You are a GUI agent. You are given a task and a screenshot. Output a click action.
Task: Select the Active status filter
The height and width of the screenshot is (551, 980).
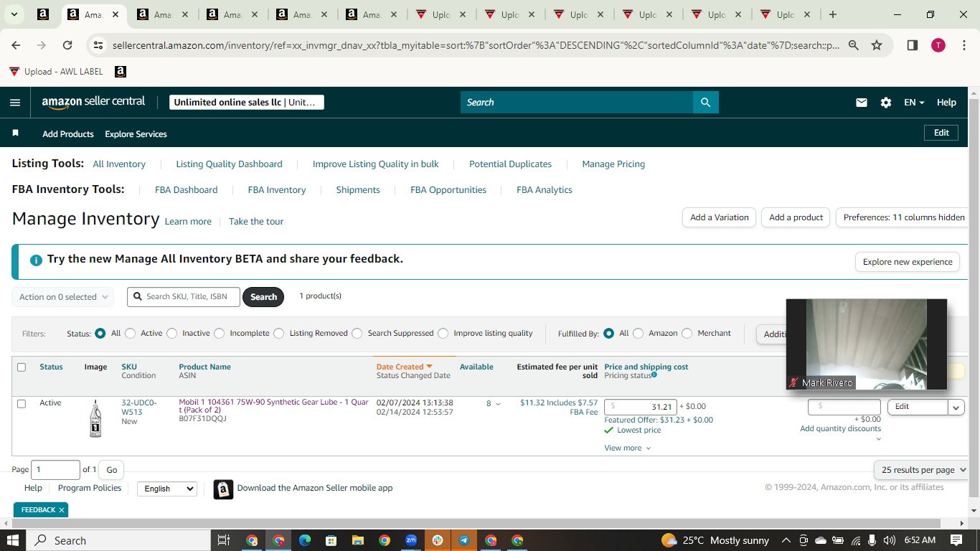tap(131, 333)
